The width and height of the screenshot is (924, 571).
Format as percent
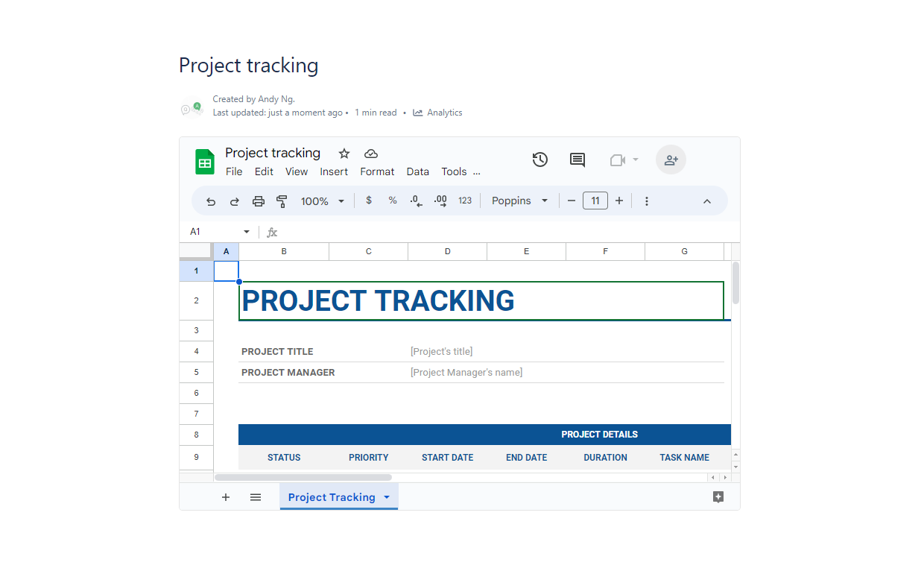(393, 201)
